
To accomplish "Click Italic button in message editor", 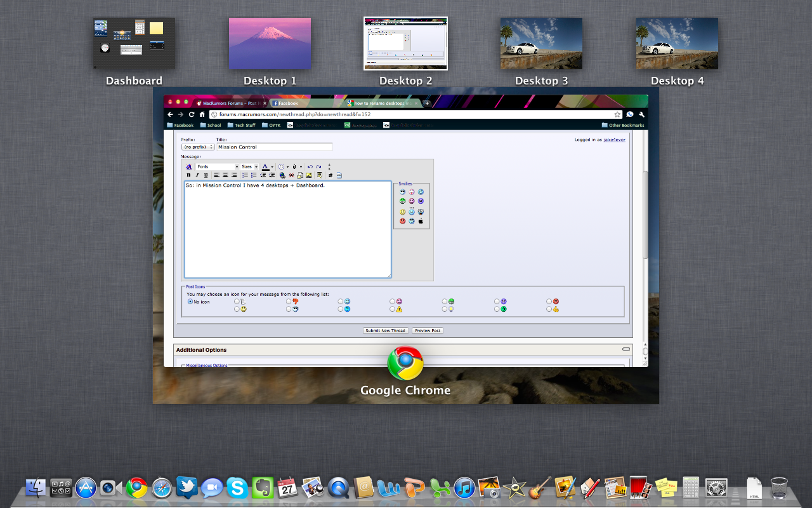I will coord(197,175).
